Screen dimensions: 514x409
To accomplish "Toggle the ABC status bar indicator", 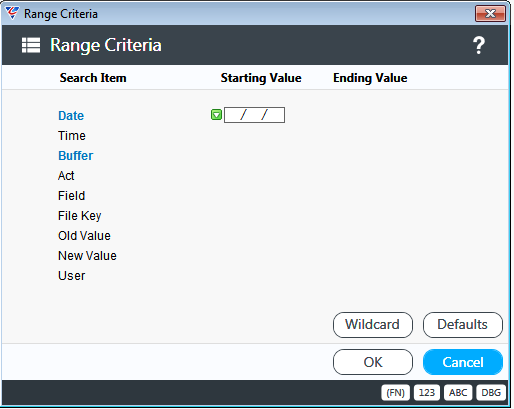I will tap(458, 393).
